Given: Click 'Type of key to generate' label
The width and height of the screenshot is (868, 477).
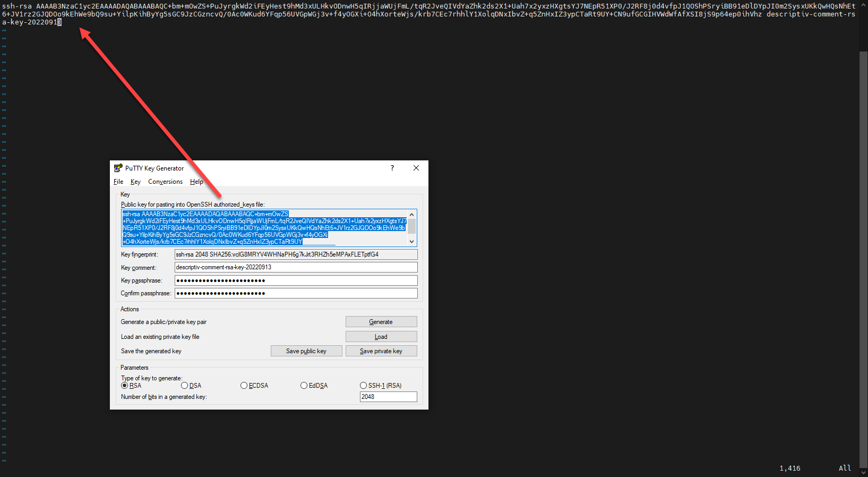Looking at the screenshot, I should pos(151,378).
